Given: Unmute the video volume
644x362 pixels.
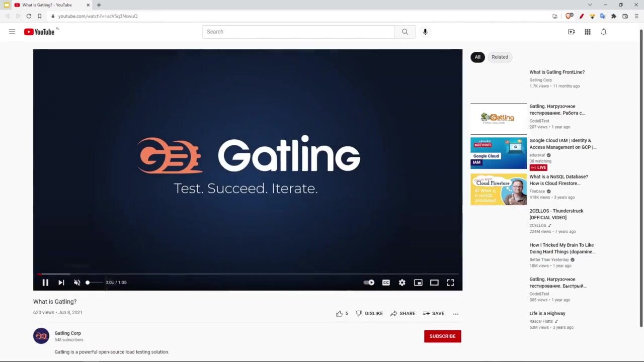Looking at the screenshot, I should click(77, 283).
